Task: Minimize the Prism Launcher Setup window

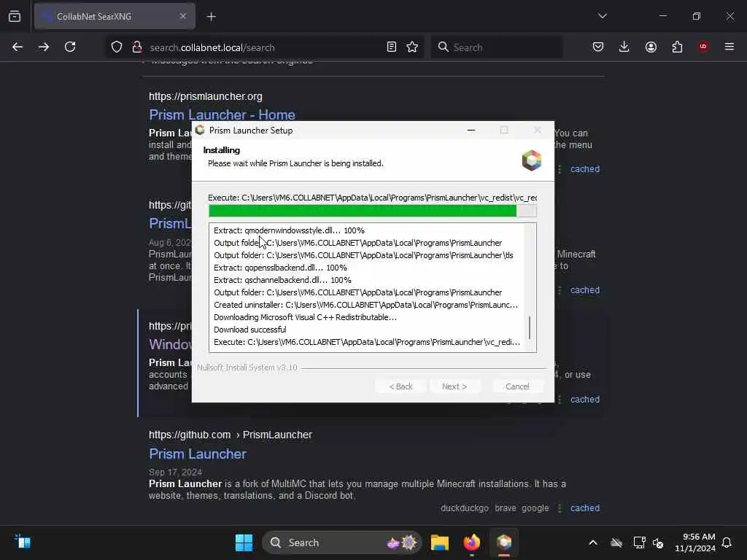Action: pos(471,130)
